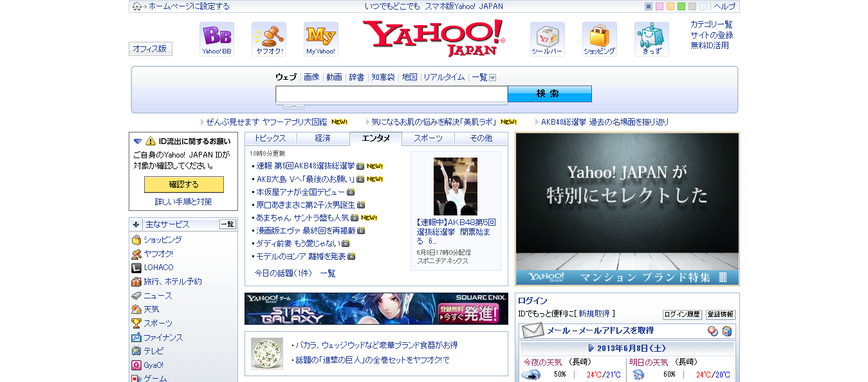Click the warning icon beside ID流出に関するお願い
The image size is (868, 382).
(151, 141)
